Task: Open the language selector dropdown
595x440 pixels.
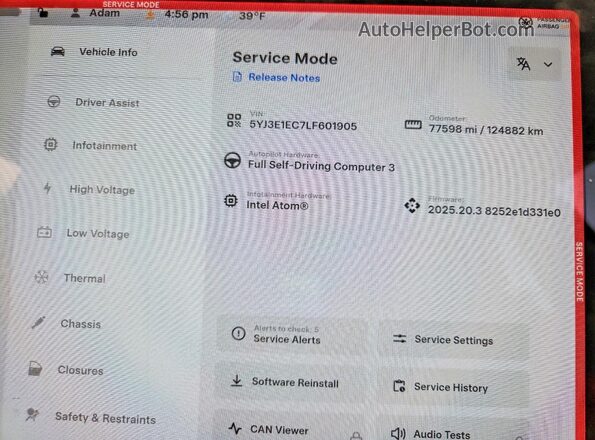Action: [x=534, y=64]
